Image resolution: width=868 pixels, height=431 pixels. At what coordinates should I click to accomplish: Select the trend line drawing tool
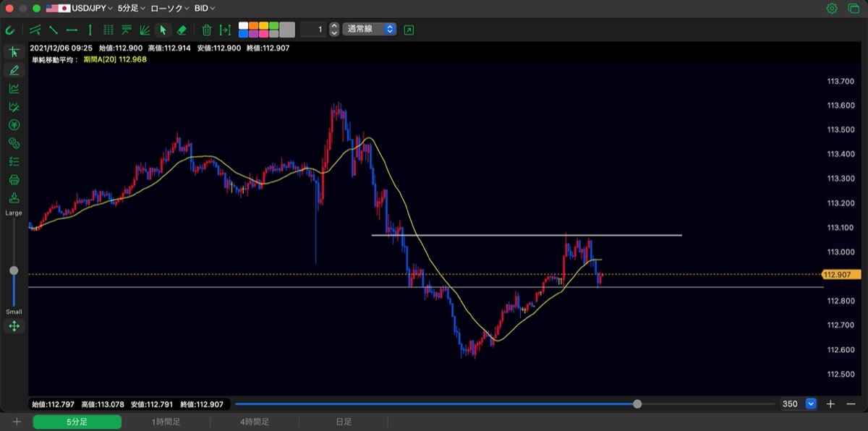[x=54, y=30]
